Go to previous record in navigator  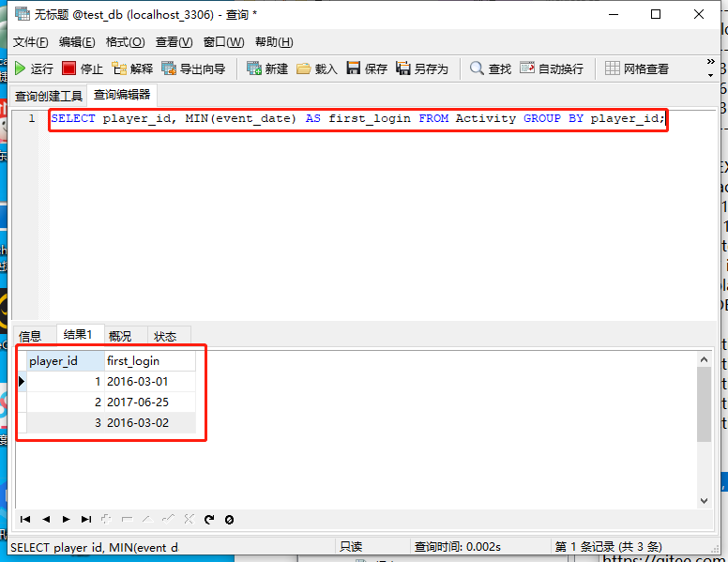(45, 519)
